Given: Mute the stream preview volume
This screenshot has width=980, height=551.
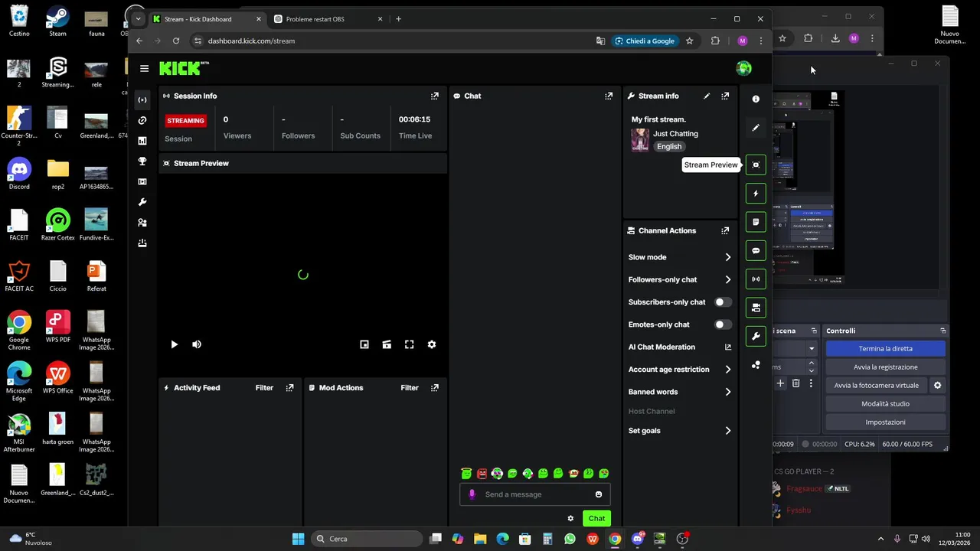Looking at the screenshot, I should (x=197, y=344).
